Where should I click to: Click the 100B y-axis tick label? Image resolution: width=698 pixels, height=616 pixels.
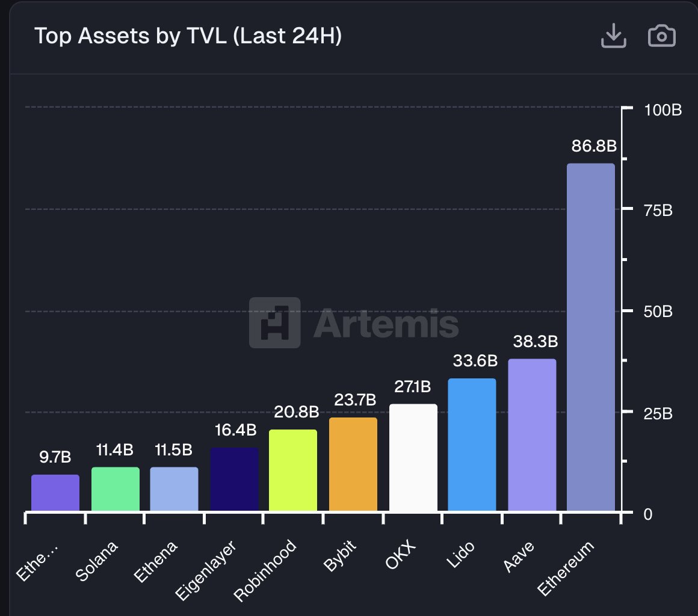(x=662, y=111)
